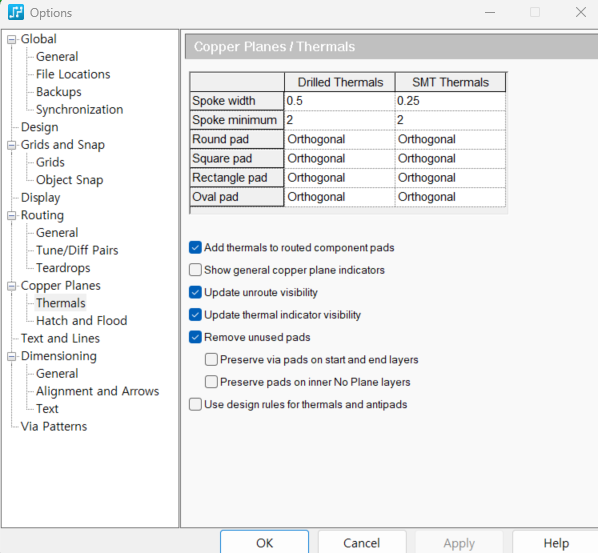Collapse the Routing tree node

(12, 215)
